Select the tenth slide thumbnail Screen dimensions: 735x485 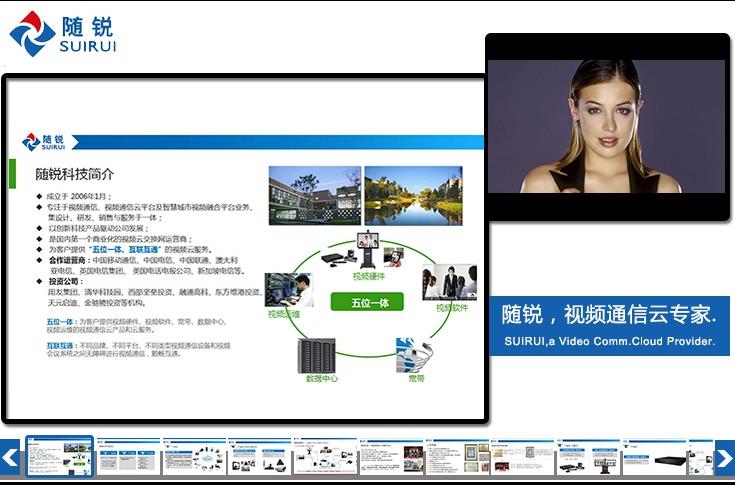(x=652, y=457)
